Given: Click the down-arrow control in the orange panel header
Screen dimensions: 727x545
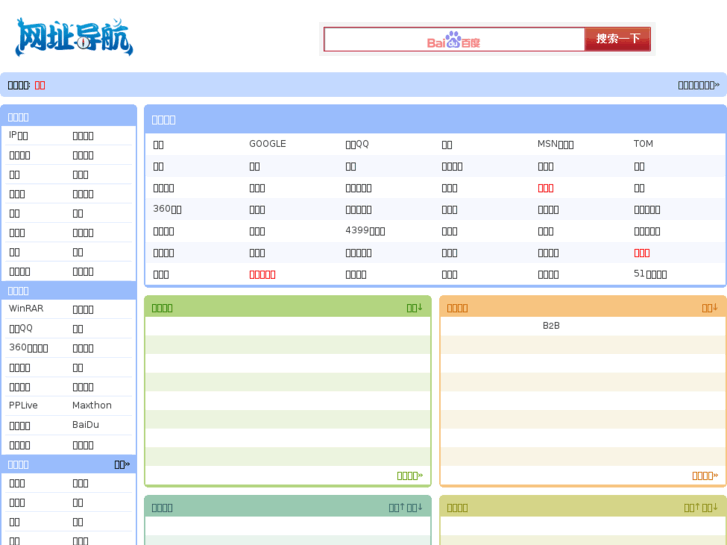Looking at the screenshot, I should [710, 308].
